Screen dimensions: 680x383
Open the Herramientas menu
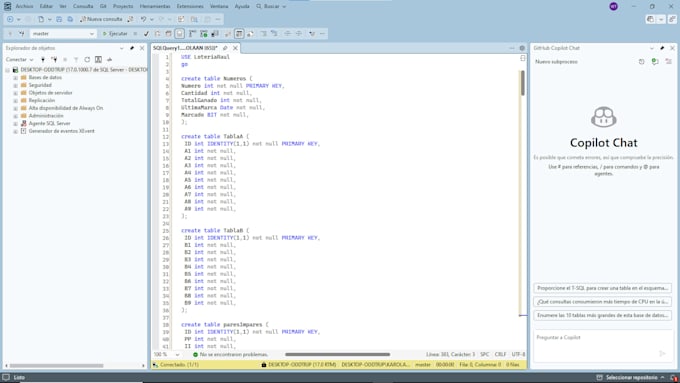pyautogui.click(x=155, y=7)
